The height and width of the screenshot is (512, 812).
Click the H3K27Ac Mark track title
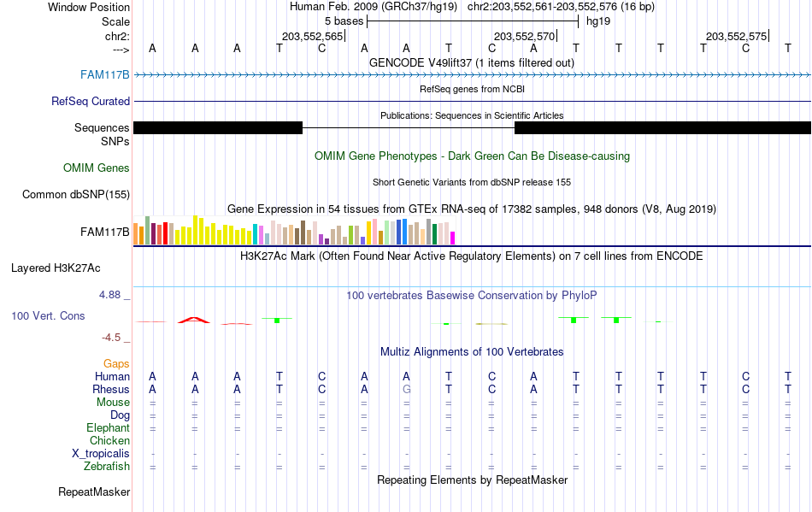[x=471, y=256]
